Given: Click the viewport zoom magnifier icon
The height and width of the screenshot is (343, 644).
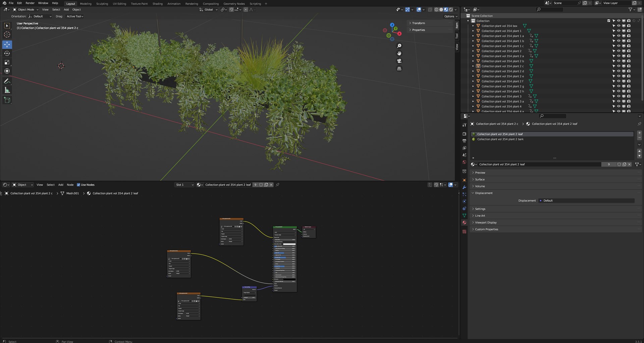Looking at the screenshot, I should [x=399, y=46].
